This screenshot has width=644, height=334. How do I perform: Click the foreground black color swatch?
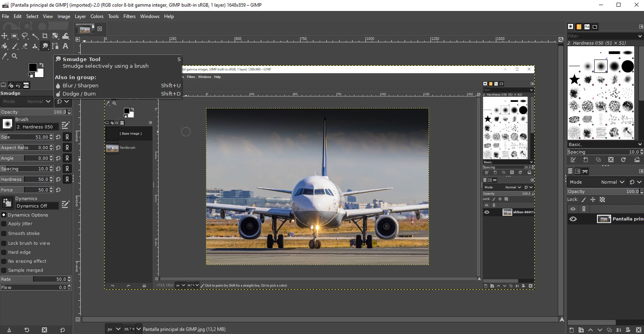(x=33, y=67)
